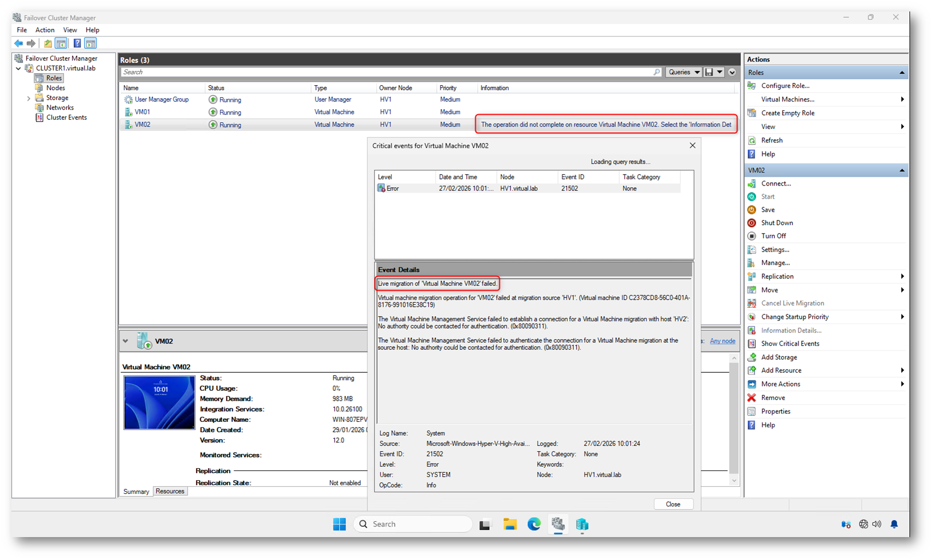
Task: Click the Any node link
Action: (722, 341)
